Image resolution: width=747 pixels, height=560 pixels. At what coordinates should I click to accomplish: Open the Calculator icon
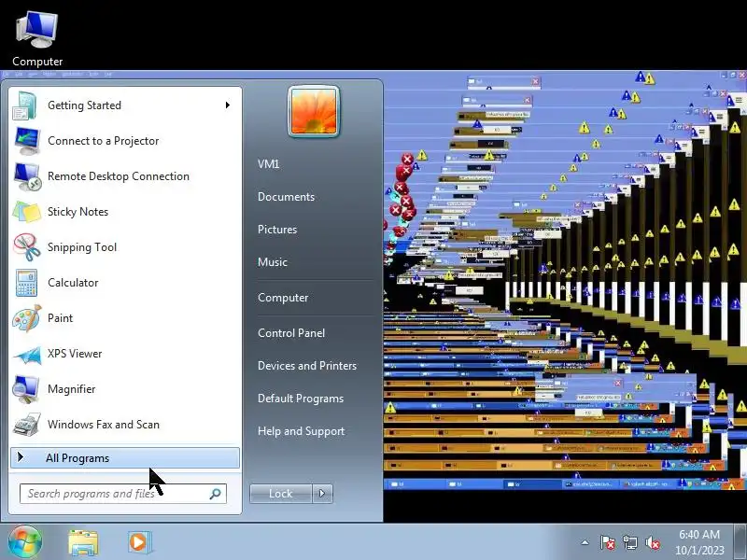coord(27,283)
